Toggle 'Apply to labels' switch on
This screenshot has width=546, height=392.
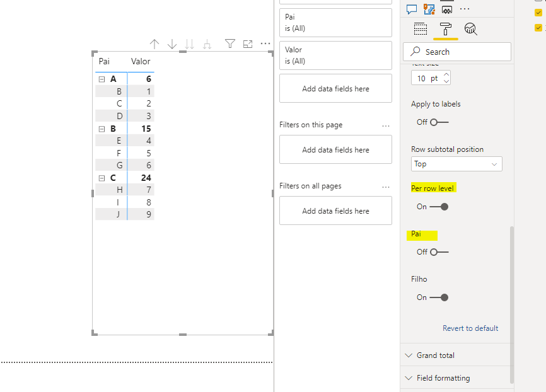[439, 122]
